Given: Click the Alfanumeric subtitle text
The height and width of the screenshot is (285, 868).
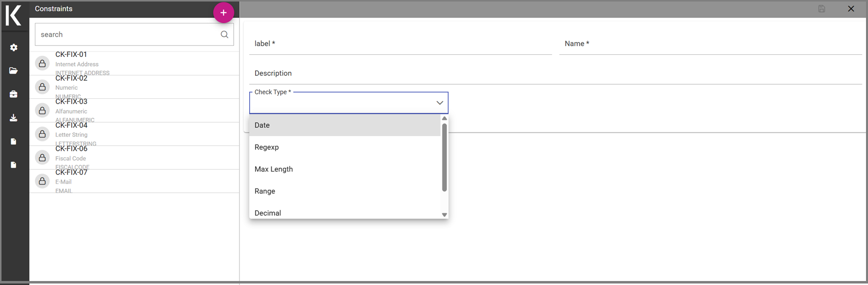Looking at the screenshot, I should [71, 111].
